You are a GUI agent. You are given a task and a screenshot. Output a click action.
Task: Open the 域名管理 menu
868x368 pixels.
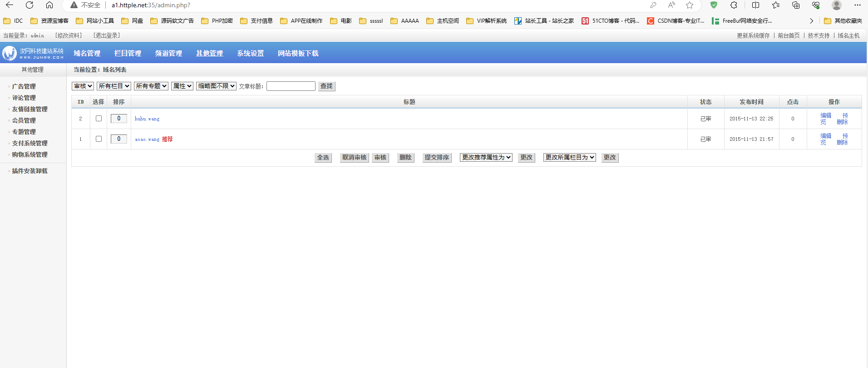(x=87, y=53)
